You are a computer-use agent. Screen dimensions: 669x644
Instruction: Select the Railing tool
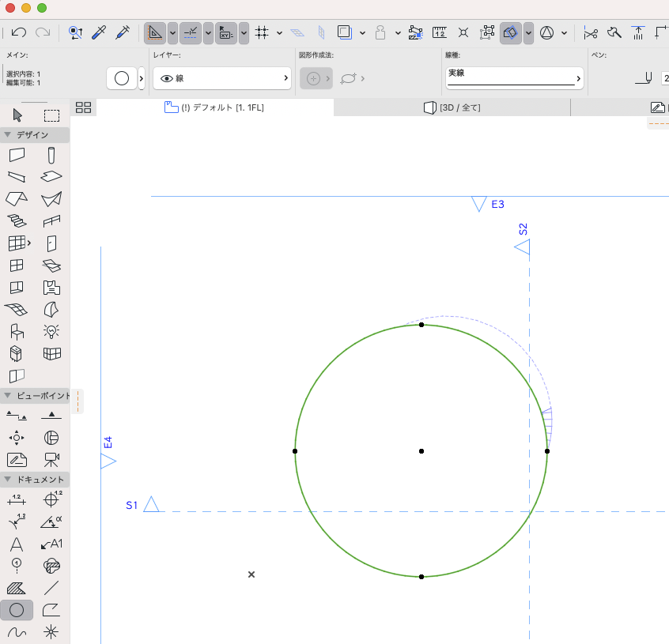pyautogui.click(x=51, y=220)
